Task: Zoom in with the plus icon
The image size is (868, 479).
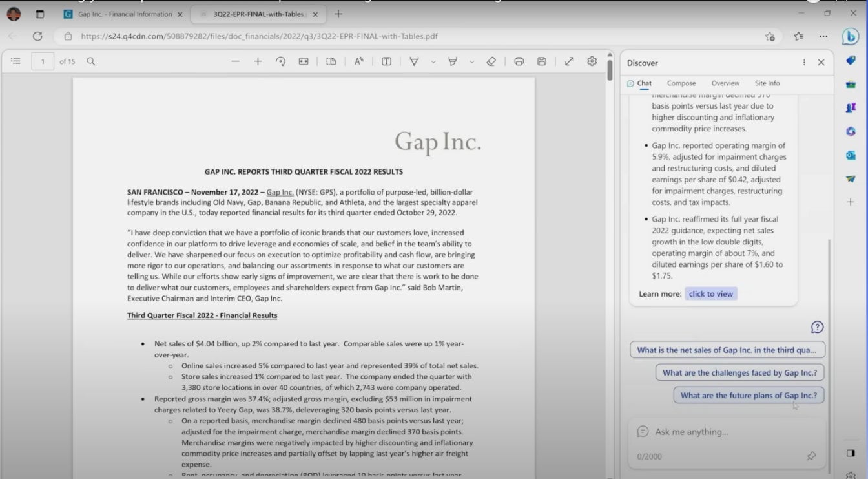Action: (258, 61)
